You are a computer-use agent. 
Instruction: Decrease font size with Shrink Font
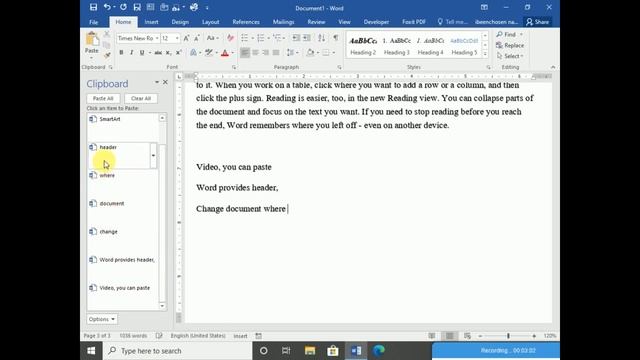(x=197, y=38)
